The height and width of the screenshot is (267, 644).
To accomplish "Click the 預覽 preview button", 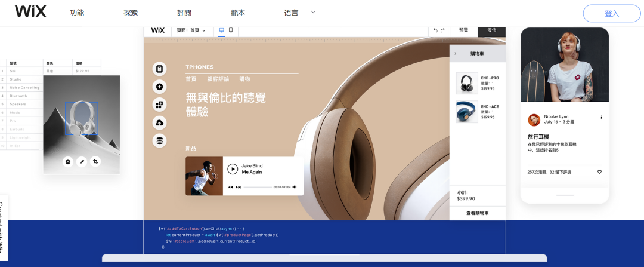I will point(464,30).
